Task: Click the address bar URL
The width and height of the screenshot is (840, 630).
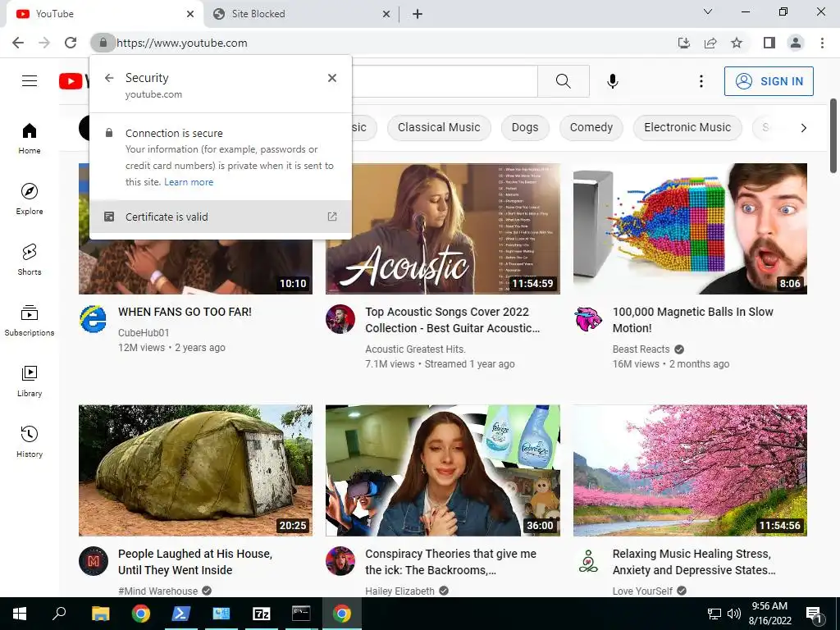Action: (181, 43)
